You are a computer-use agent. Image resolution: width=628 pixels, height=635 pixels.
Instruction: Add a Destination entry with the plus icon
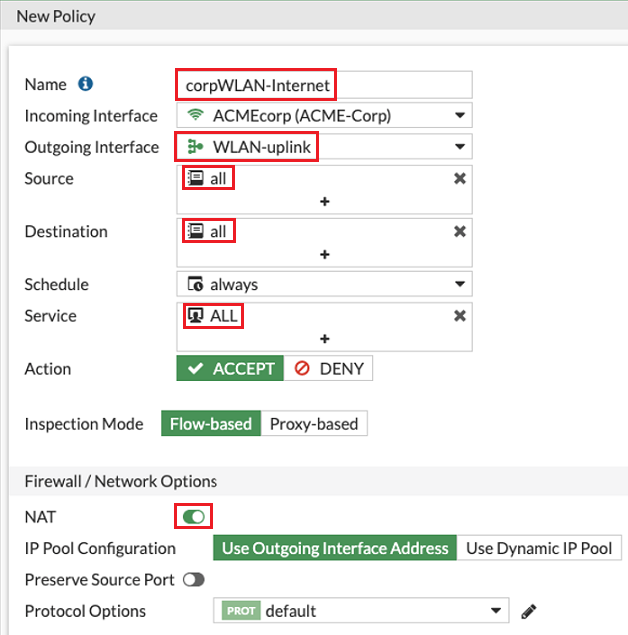(324, 254)
